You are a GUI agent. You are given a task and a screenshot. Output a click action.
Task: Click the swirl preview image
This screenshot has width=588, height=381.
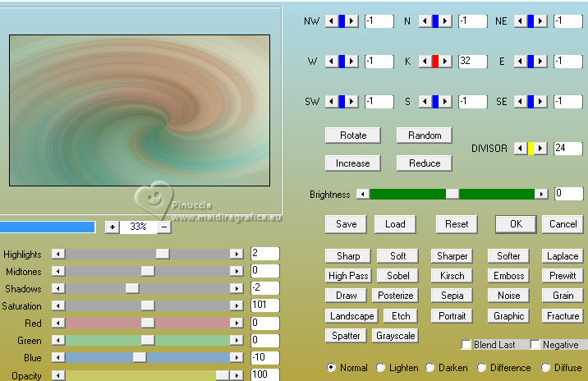140,110
